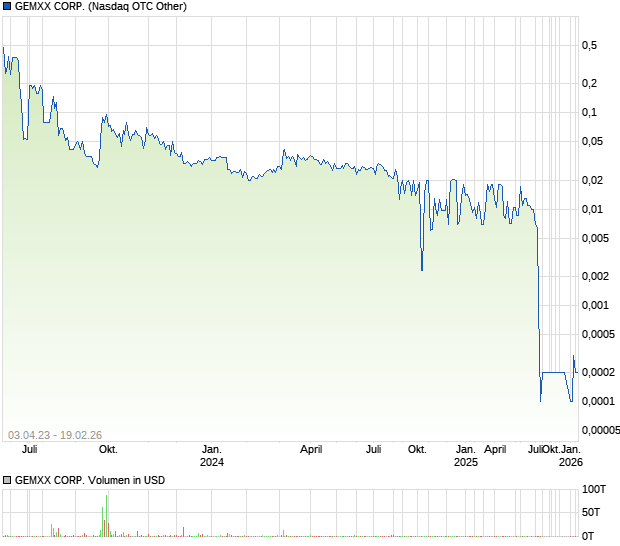Click the Jan. 2025 time axis label

(x=466, y=456)
